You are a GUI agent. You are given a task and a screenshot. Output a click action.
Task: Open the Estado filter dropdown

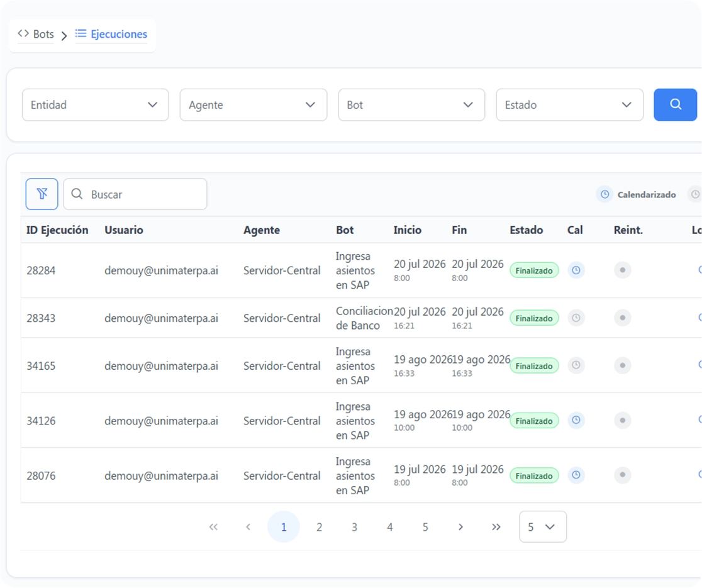pos(569,105)
